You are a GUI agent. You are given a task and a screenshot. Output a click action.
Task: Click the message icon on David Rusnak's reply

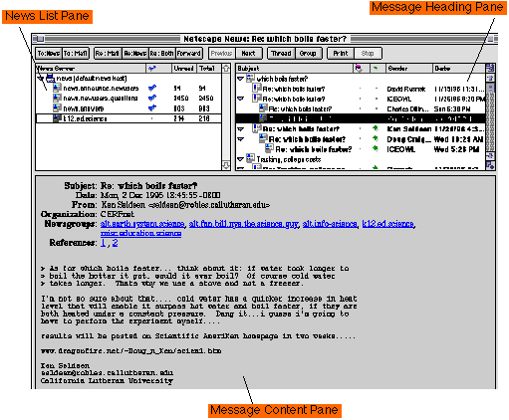pos(257,89)
